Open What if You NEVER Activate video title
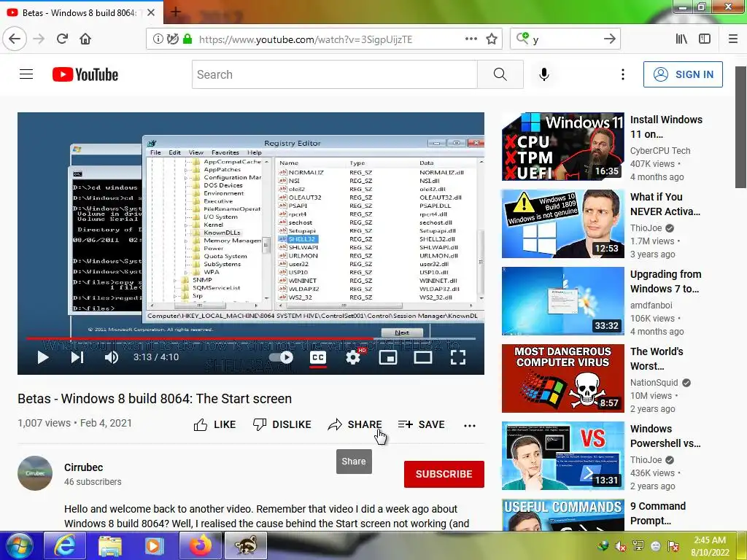Viewport: 747px width, 560px height. tap(665, 204)
